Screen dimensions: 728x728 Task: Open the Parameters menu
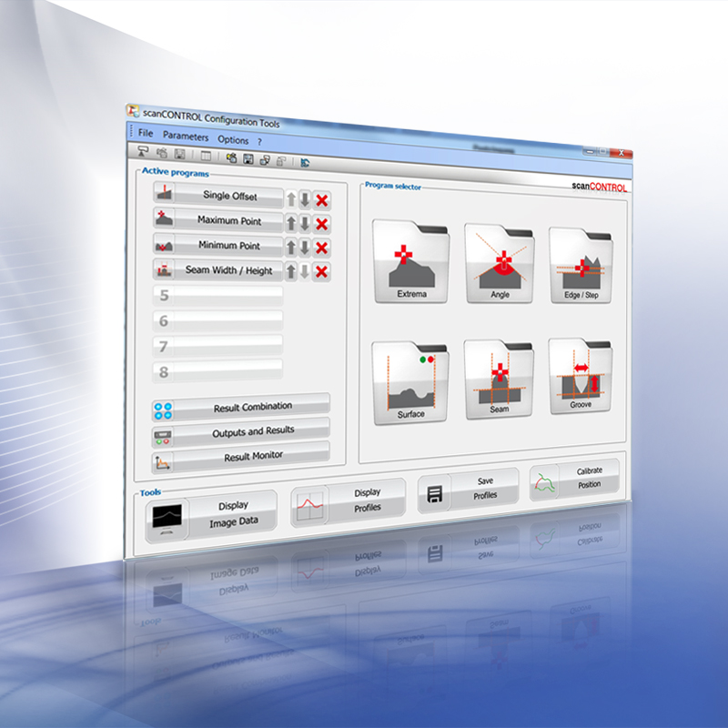(186, 136)
